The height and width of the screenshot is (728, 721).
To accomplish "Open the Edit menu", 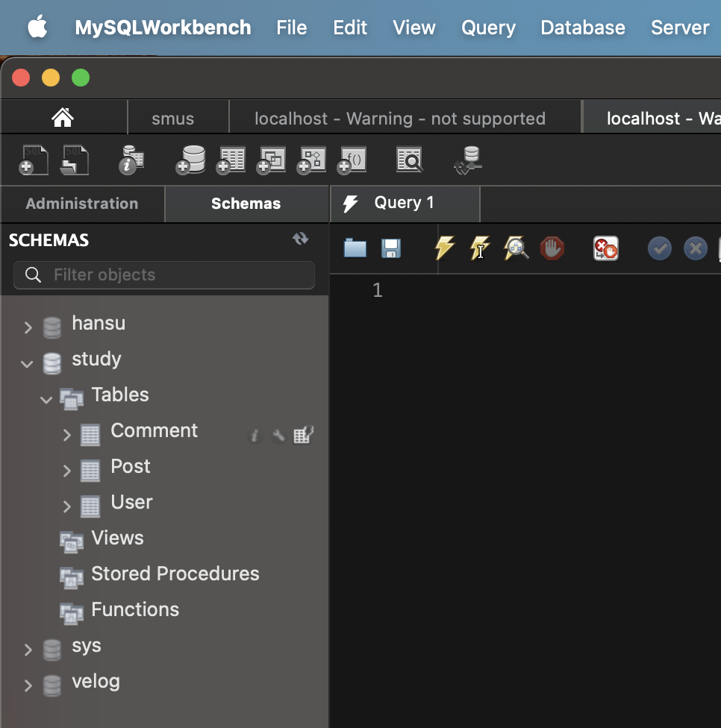I will click(x=350, y=28).
